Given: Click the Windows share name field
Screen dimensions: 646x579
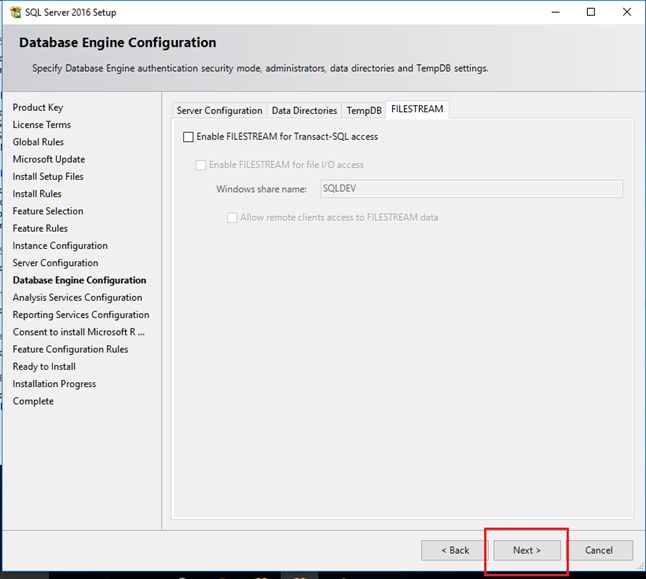Looking at the screenshot, I should coord(471,189).
